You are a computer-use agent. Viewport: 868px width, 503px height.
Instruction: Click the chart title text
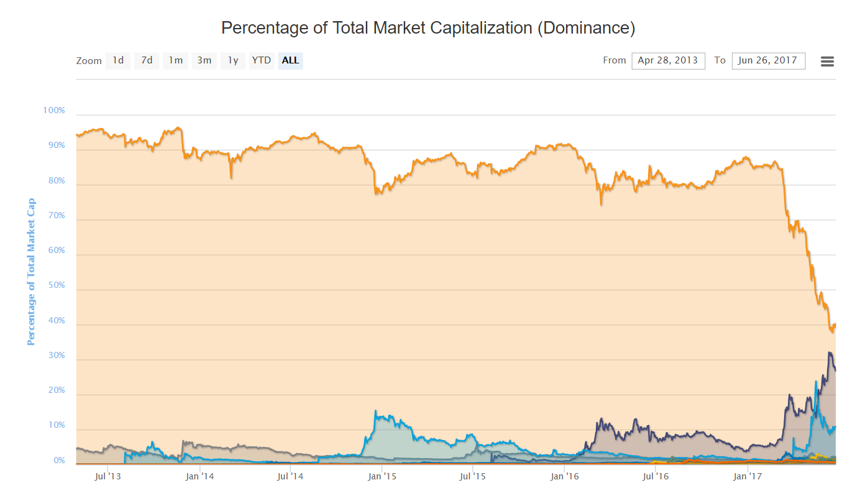tap(428, 28)
